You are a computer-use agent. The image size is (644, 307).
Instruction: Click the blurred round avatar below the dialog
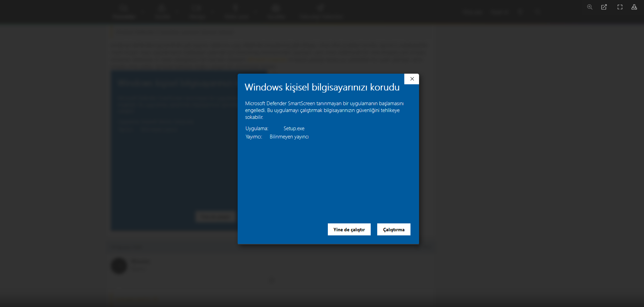point(119,266)
